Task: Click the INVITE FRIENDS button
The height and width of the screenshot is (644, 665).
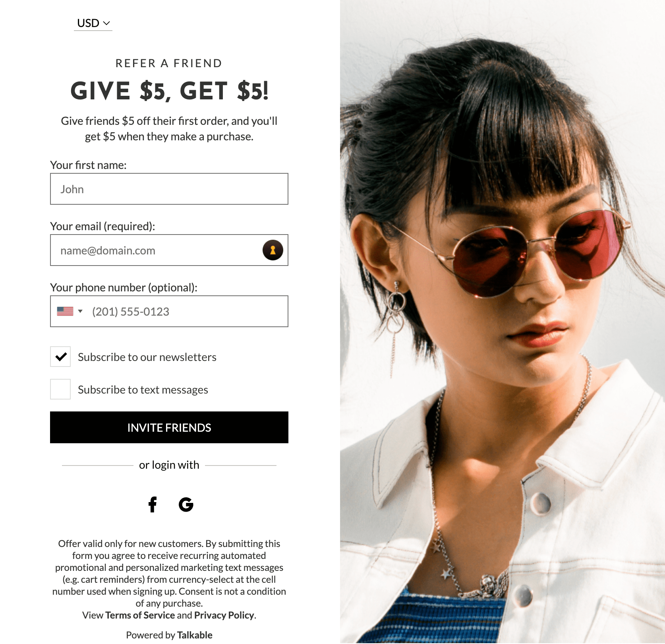Action: point(169,427)
